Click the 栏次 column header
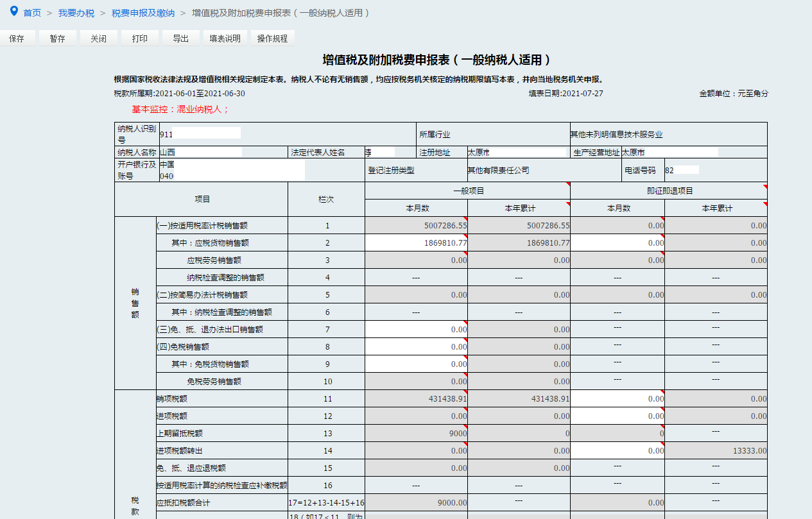Screen dimensions: 812x519 coord(326,199)
